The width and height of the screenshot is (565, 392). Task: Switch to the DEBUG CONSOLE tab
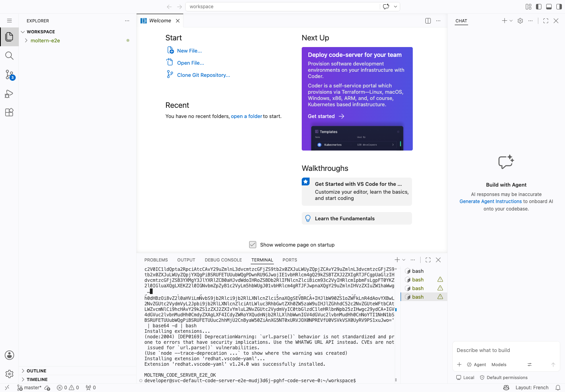point(223,260)
